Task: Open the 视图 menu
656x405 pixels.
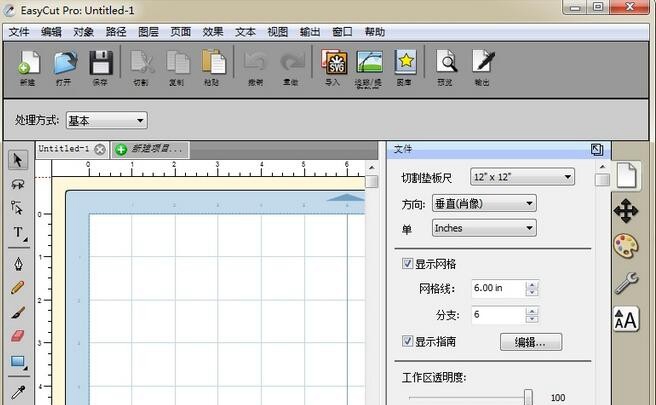Action: pyautogui.click(x=277, y=32)
